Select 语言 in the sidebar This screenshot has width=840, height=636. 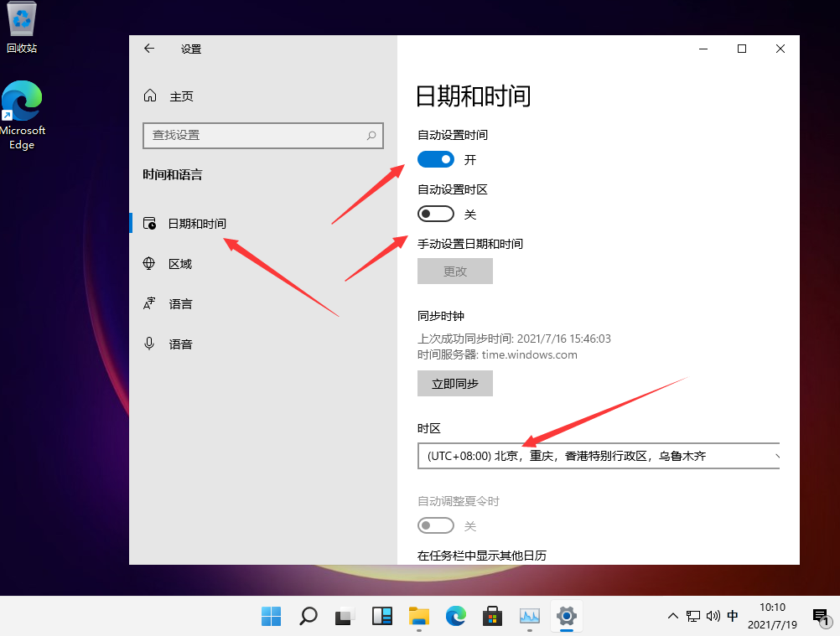click(x=180, y=304)
